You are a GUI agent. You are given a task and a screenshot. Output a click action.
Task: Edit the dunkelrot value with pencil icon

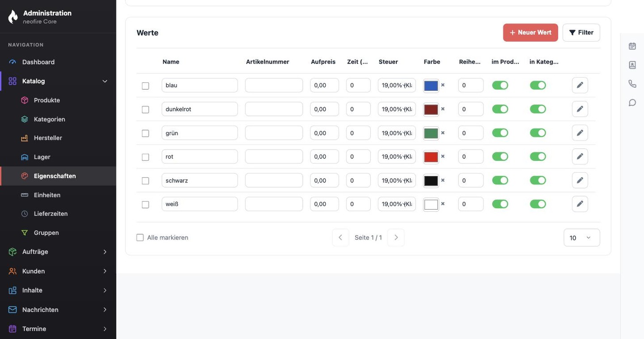(x=580, y=109)
